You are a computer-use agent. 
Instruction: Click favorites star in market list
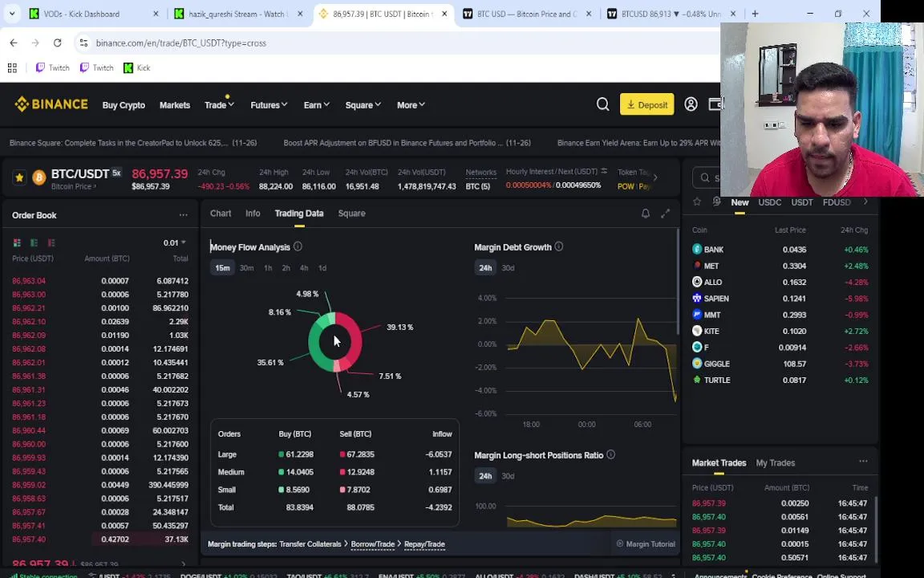[697, 201]
